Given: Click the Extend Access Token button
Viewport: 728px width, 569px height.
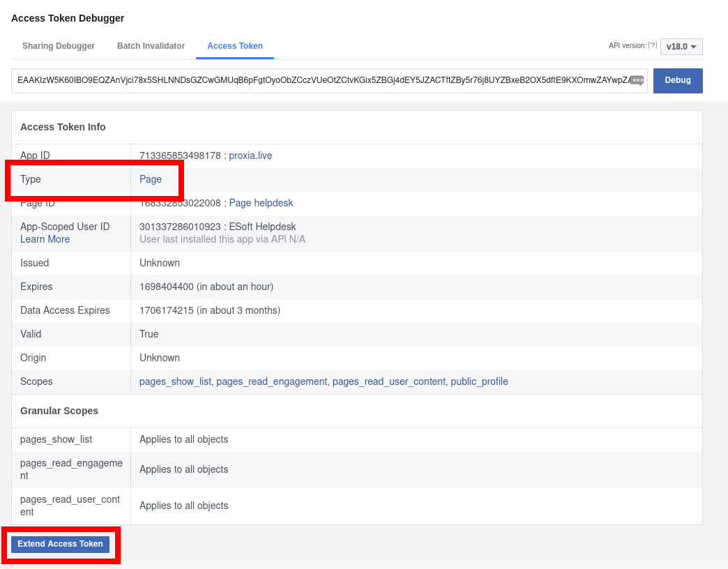Looking at the screenshot, I should click(60, 544).
